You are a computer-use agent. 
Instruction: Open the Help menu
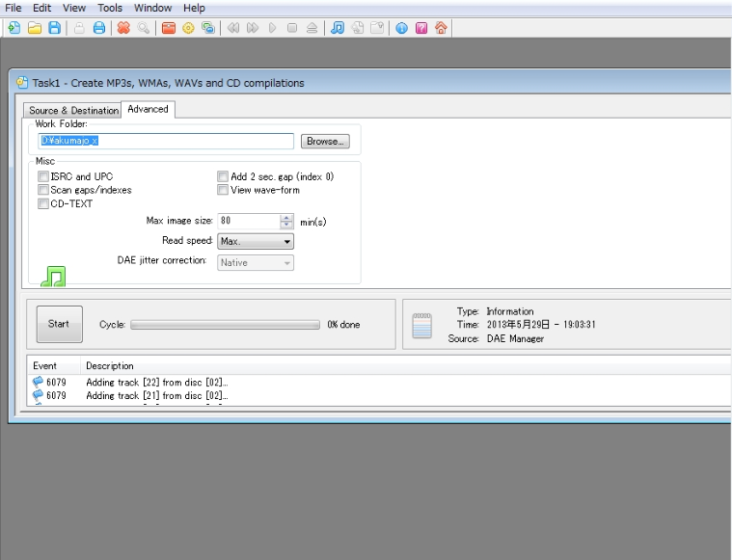194,8
